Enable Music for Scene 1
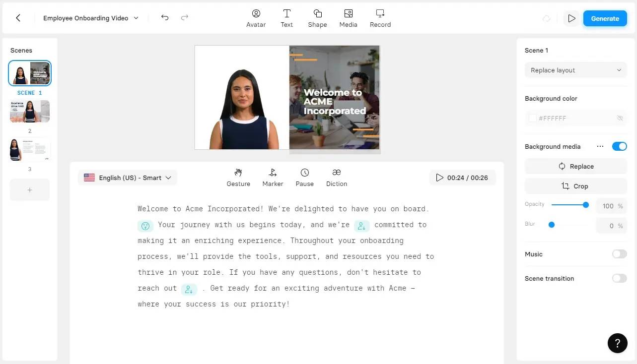Viewport: 637px width, 364px height. [x=619, y=254]
